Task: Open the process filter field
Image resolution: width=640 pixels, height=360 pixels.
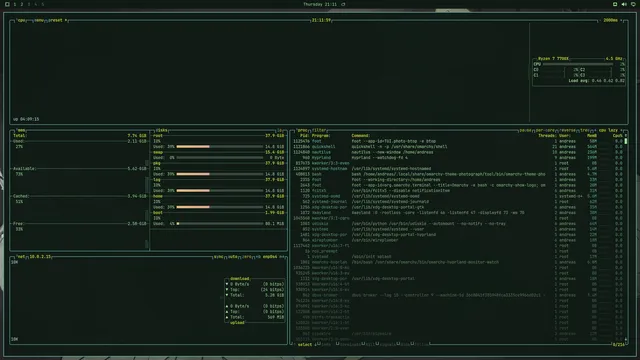Action: click(319, 130)
